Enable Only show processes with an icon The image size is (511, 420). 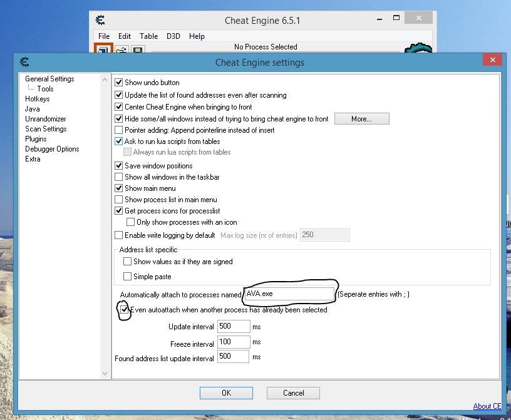pos(130,222)
